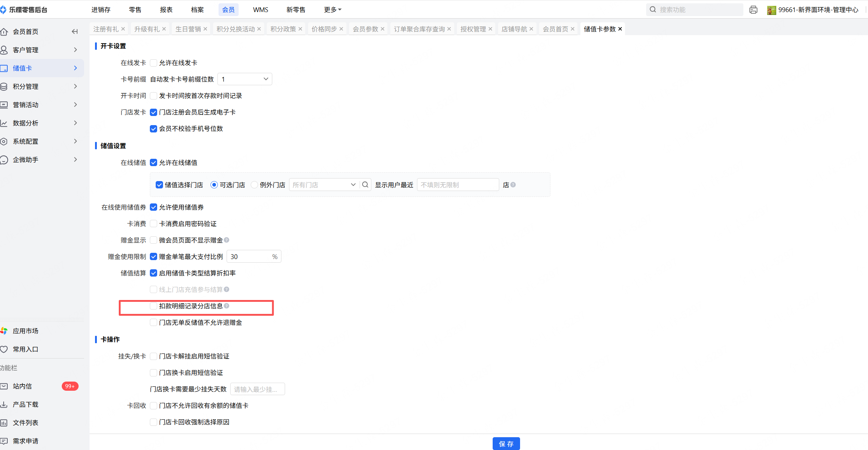The image size is (868, 450).
Task: Open 应用市场 from sidebar icon
Action: pyautogui.click(x=4, y=331)
